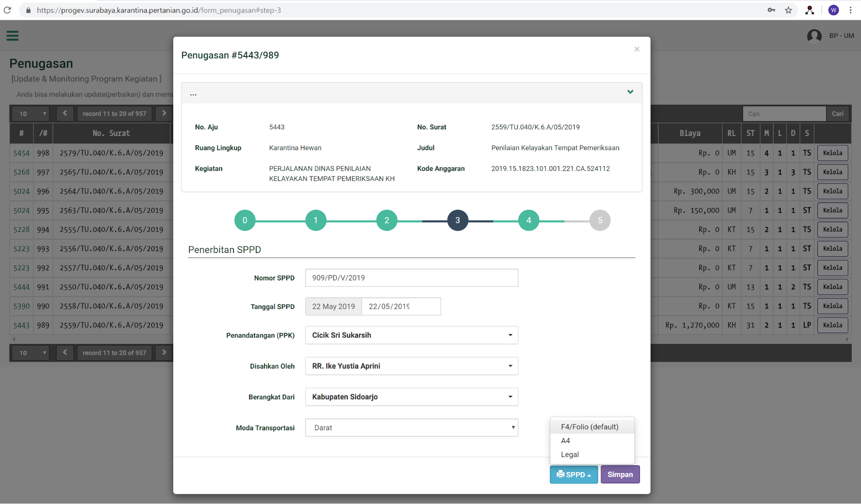Click the hamburger menu icon

tap(12, 36)
